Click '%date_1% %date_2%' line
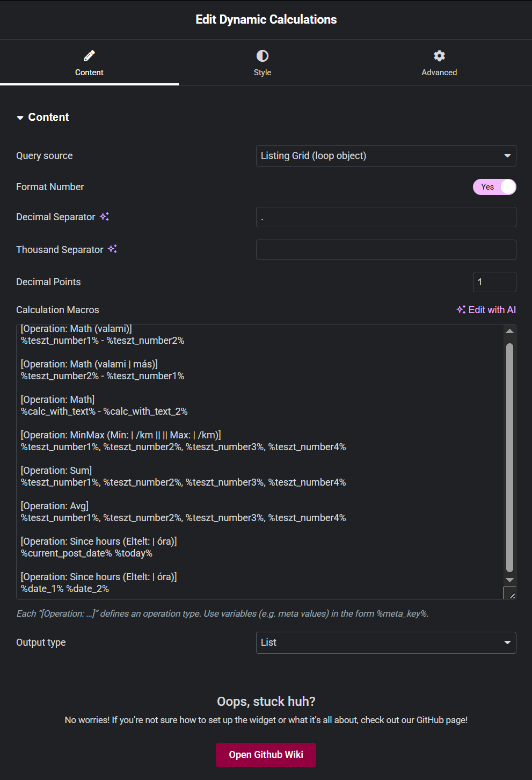This screenshot has height=780, width=532. pos(65,589)
